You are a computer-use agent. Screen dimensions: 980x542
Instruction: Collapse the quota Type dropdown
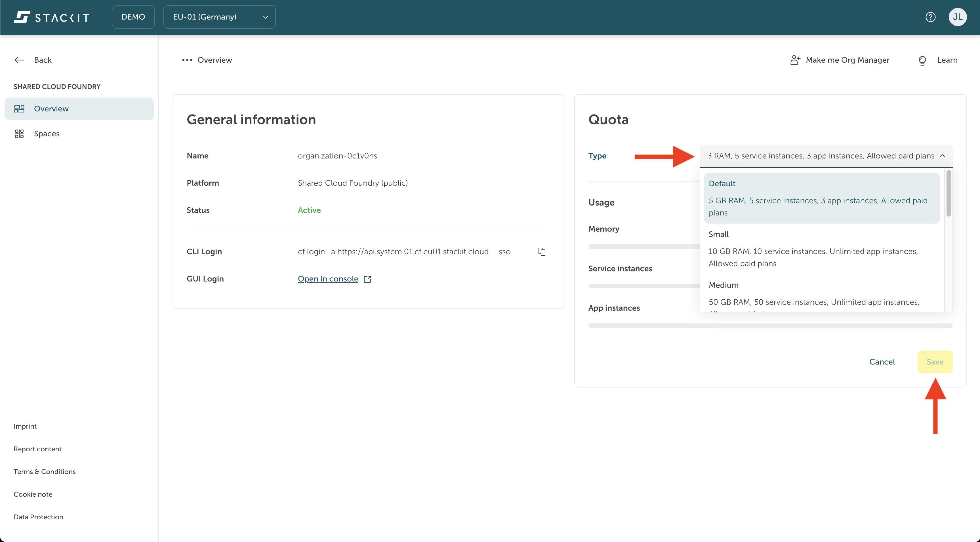point(943,156)
